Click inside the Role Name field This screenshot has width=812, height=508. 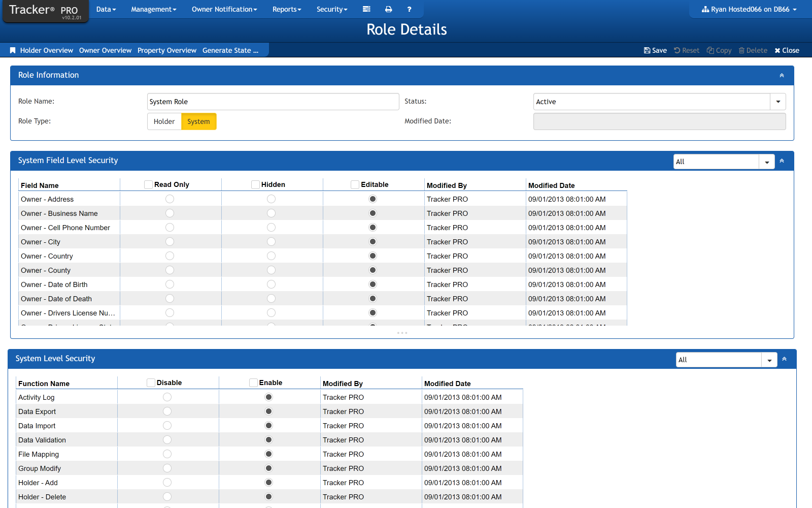point(273,101)
